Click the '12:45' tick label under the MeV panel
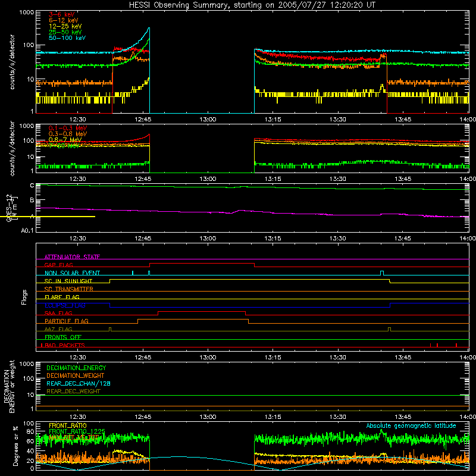Viewport: 476px width, 476px height. pos(143,179)
